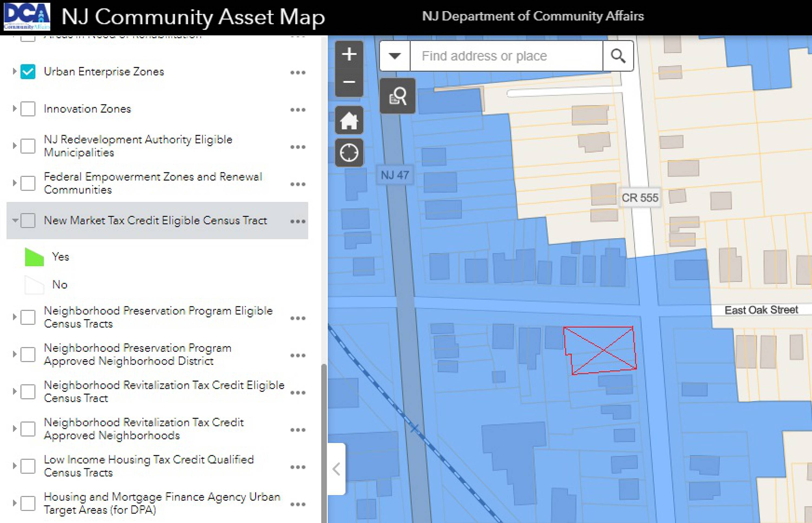Image resolution: width=812 pixels, height=523 pixels.
Task: Open Innovation Zones layer options ellipsis
Action: click(298, 110)
